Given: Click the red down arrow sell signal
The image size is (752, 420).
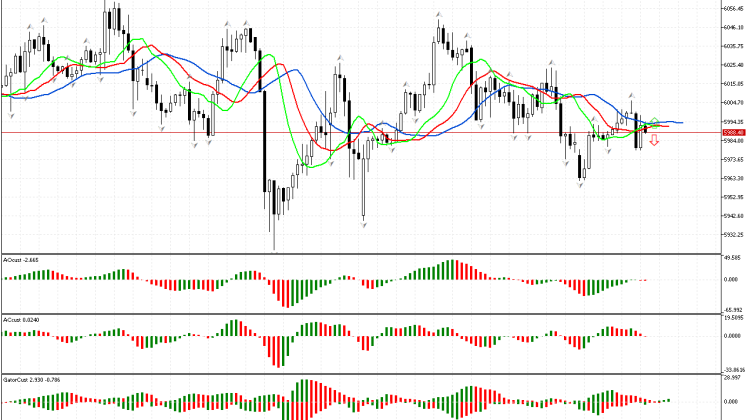Looking at the screenshot, I should pyautogui.click(x=654, y=142).
